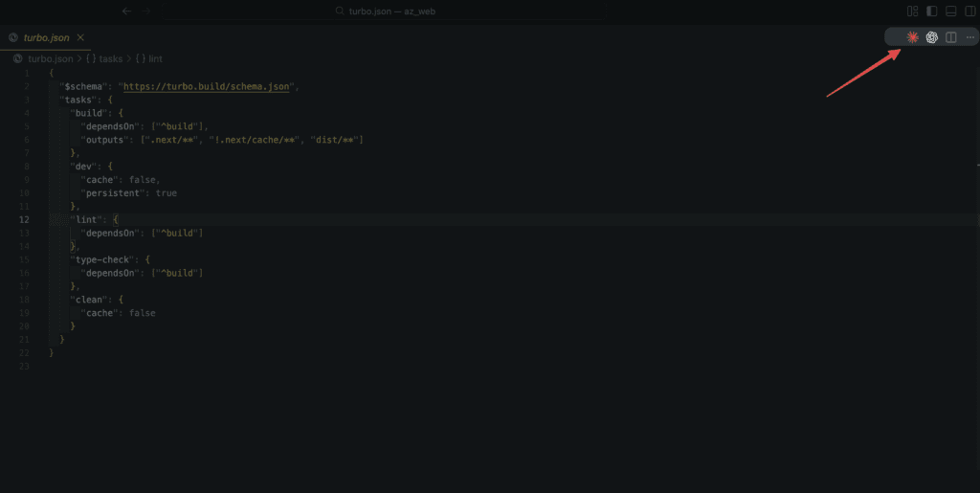Viewport: 980px width, 493px height.
Task: Open Claude Code via the red spark icon
Action: coord(912,37)
